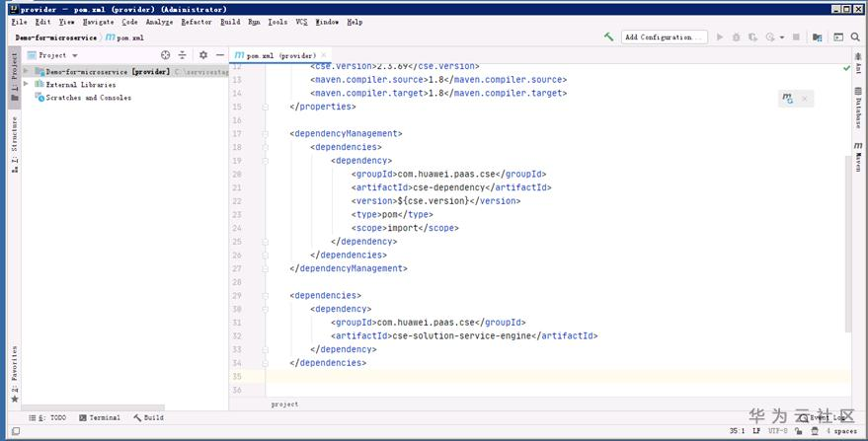This screenshot has height=441, width=868.
Task: Change line separator via LF indicator
Action: click(x=756, y=431)
